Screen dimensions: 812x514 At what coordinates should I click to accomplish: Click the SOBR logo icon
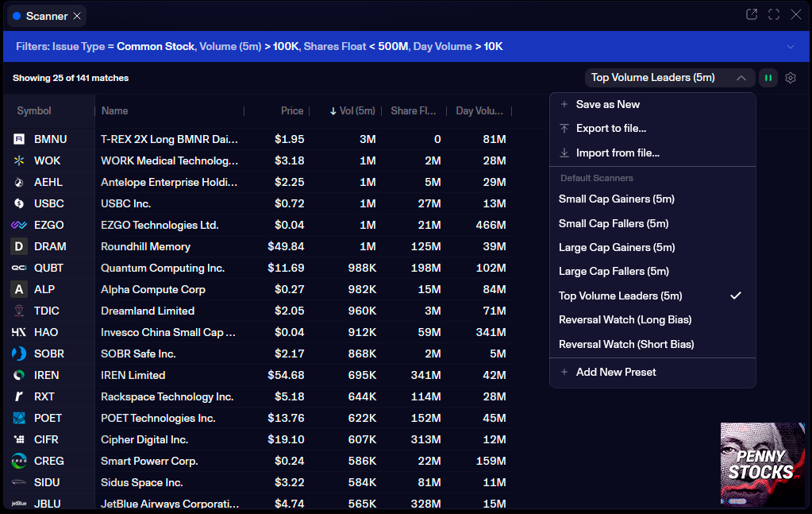coord(18,354)
